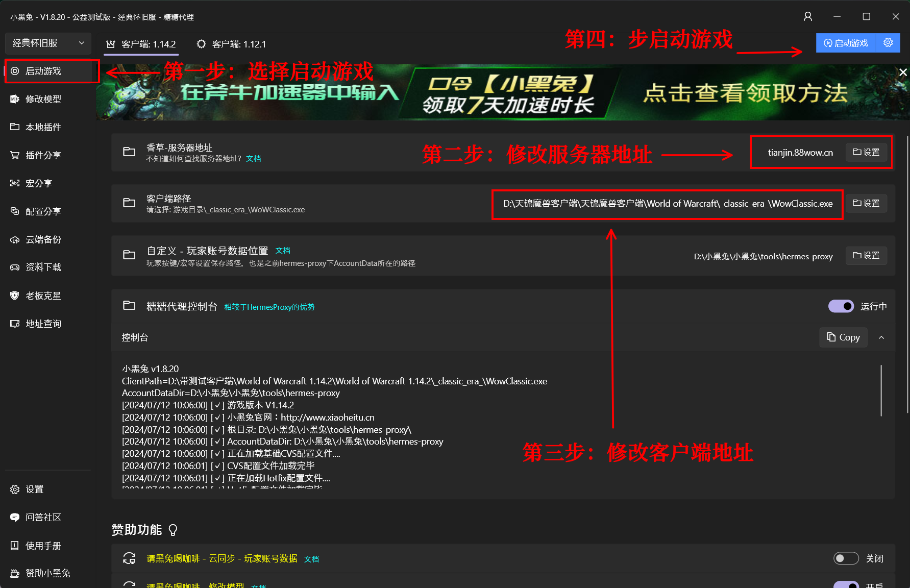Switch to 客户端: 1.12.1 tab
Screen dimensions: 910x588
[x=232, y=44]
